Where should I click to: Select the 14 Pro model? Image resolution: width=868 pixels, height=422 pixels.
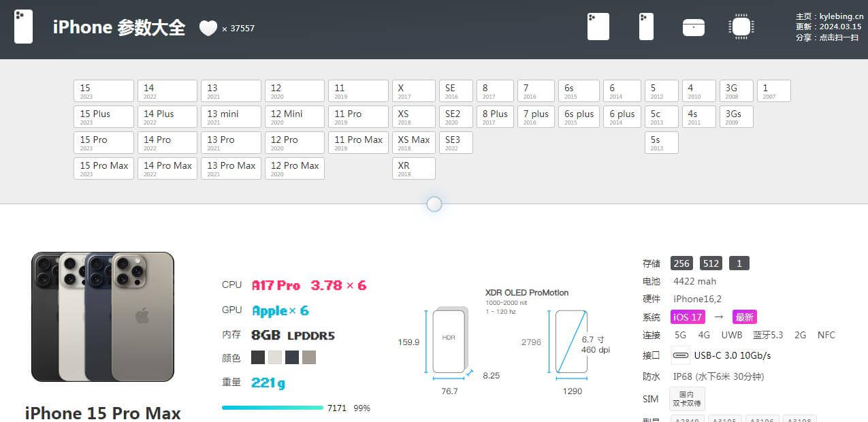[167, 142]
